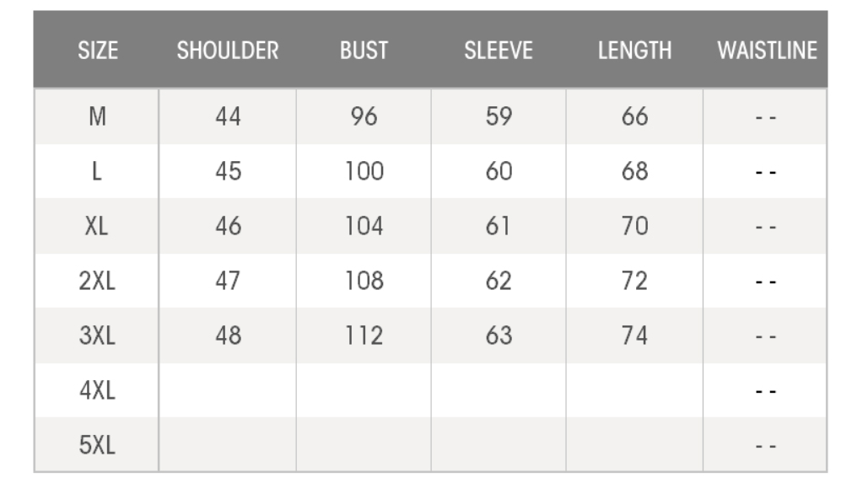The image size is (868, 478).
Task: Select the M size row label
Action: (97, 117)
